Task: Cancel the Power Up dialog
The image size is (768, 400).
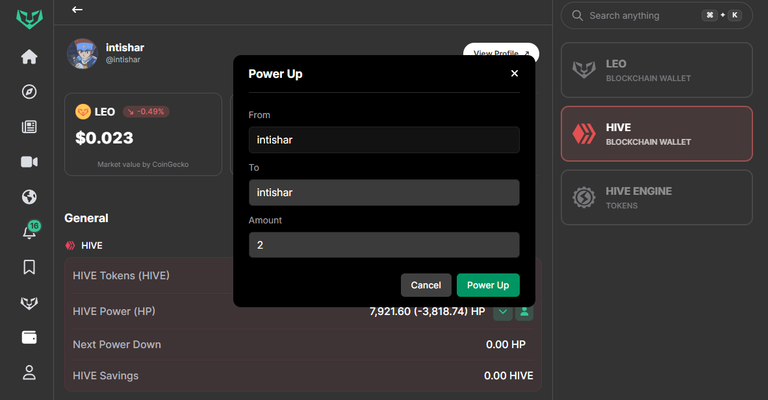Action: tap(426, 285)
